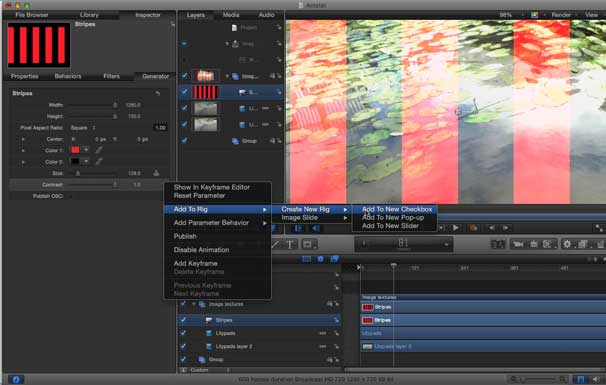Collapse the Image textures group in the timeline
Image resolution: width=606 pixels, height=385 pixels.
point(194,304)
